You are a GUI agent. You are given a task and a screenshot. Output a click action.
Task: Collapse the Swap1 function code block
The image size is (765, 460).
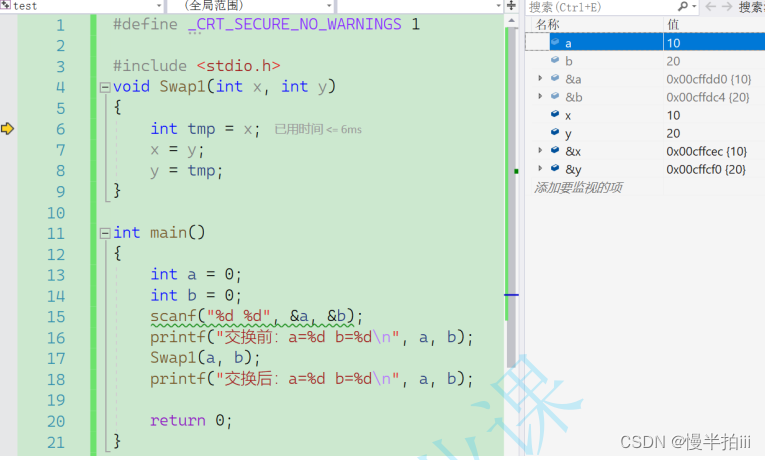[105, 88]
